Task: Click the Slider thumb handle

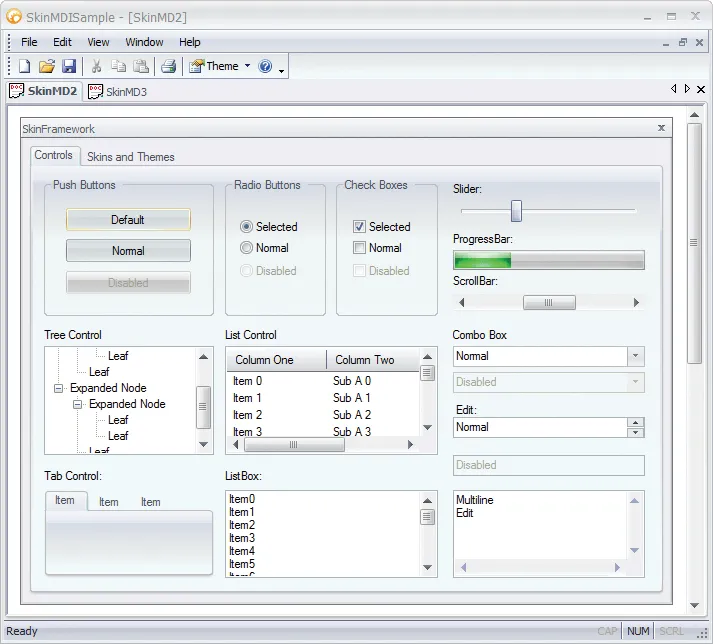Action: coord(516,211)
